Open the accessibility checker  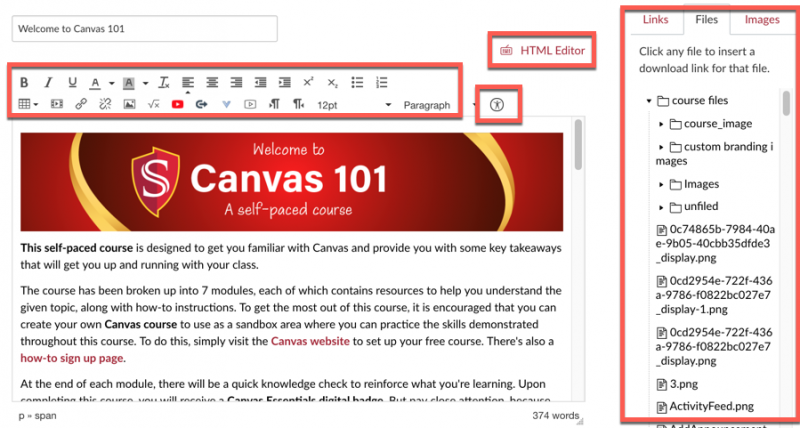click(496, 105)
